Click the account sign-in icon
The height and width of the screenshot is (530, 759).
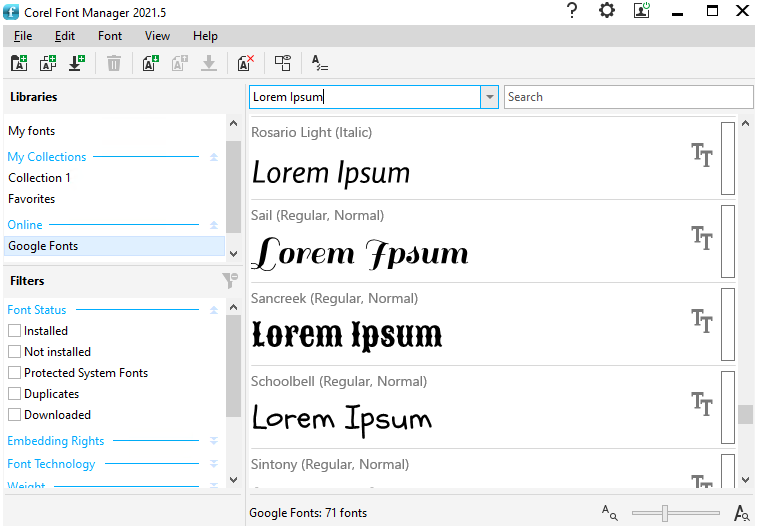642,11
